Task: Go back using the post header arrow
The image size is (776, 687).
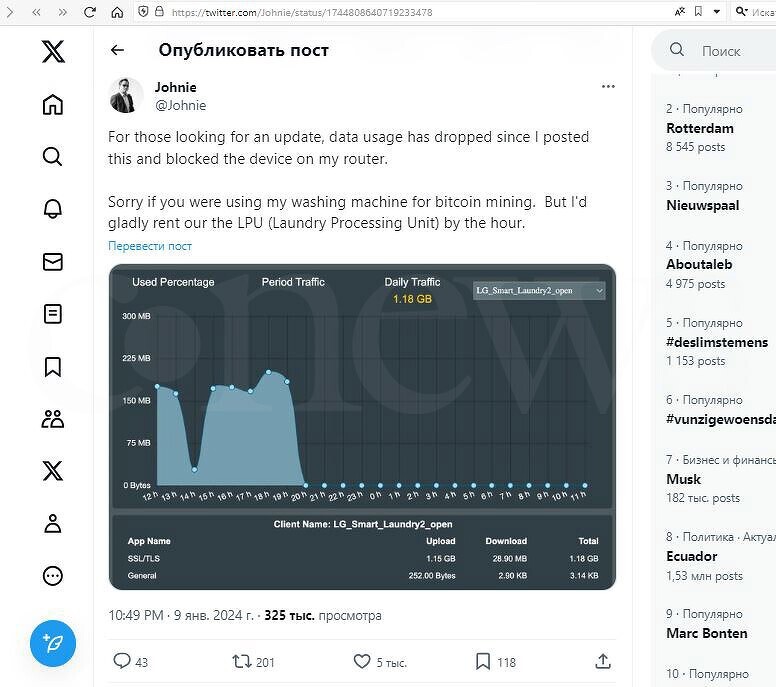Action: coord(118,50)
